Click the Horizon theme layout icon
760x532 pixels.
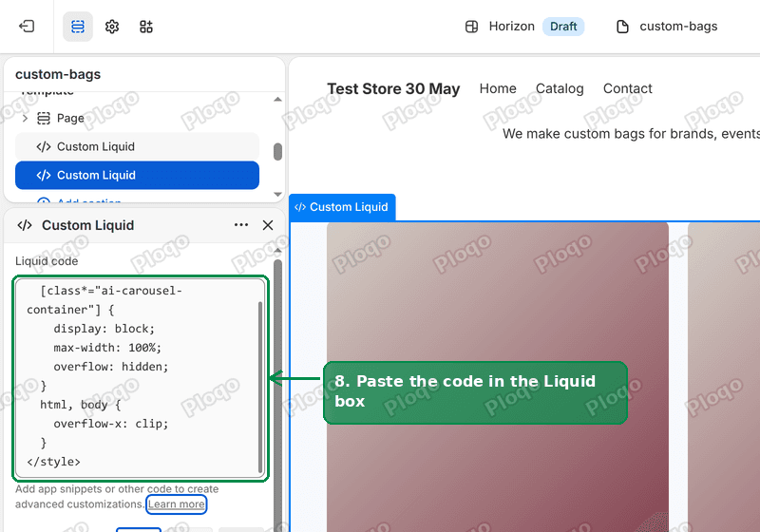coord(471,27)
